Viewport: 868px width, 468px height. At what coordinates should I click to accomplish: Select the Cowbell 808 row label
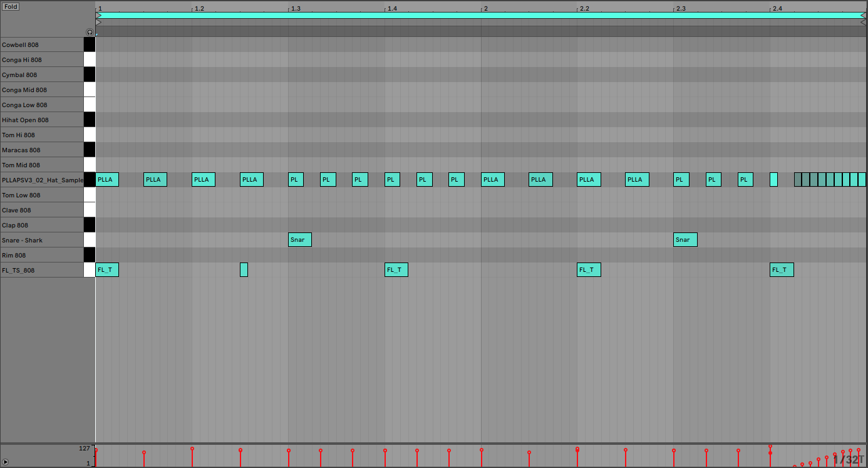coord(42,44)
